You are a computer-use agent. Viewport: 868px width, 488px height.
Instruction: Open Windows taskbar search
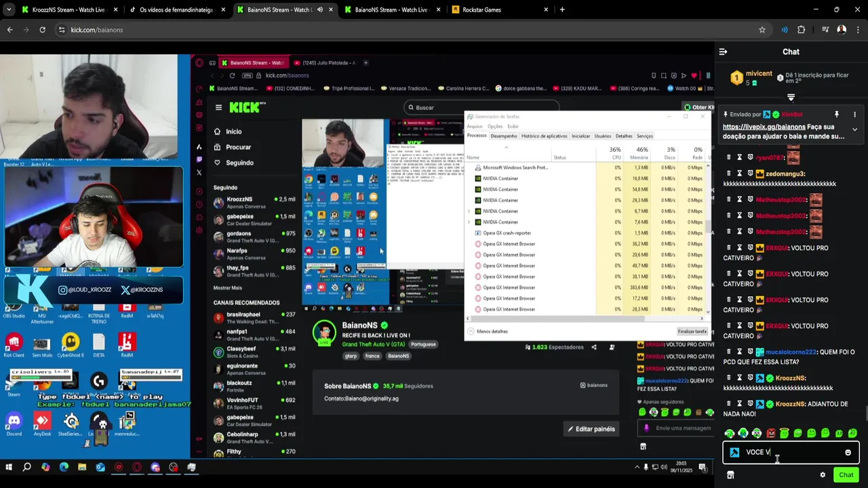27,467
